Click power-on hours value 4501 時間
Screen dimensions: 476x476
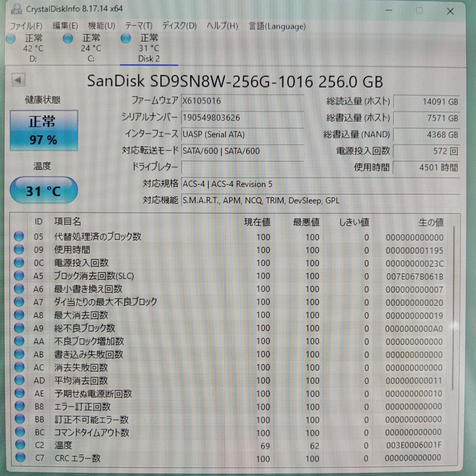click(426, 167)
